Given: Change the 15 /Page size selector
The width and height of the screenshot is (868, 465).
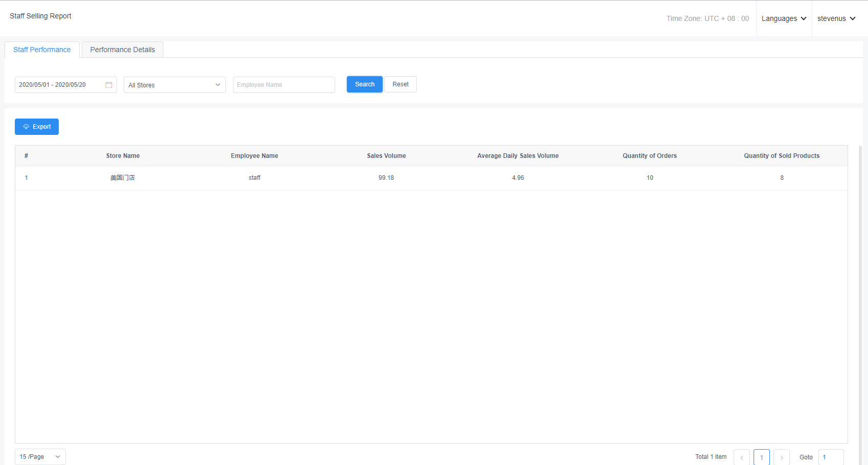Looking at the screenshot, I should [40, 457].
